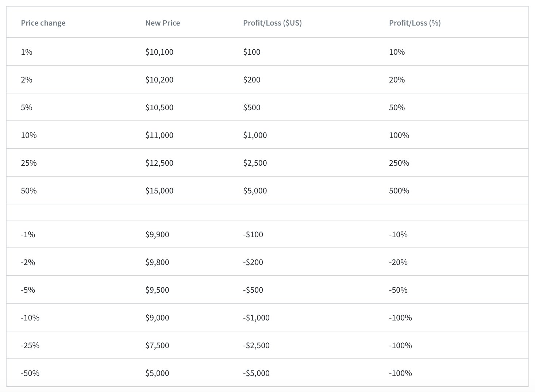The width and height of the screenshot is (535, 392).
Task: Select the $9,000 new price cell
Action: [x=157, y=318]
